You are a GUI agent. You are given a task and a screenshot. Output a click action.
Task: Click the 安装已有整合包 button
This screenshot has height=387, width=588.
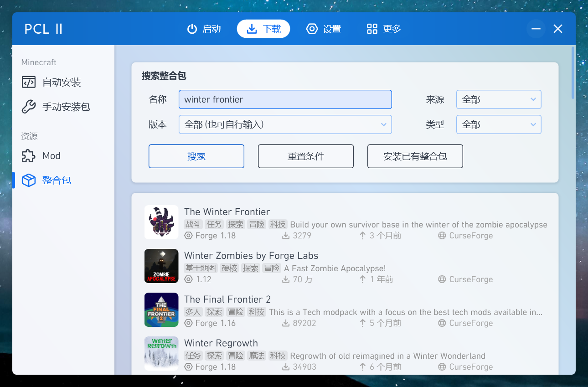click(x=415, y=156)
